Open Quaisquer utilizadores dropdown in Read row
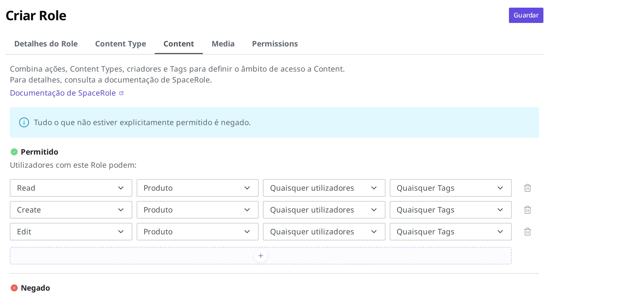Image resolution: width=644 pixels, height=295 pixels. pyautogui.click(x=324, y=188)
